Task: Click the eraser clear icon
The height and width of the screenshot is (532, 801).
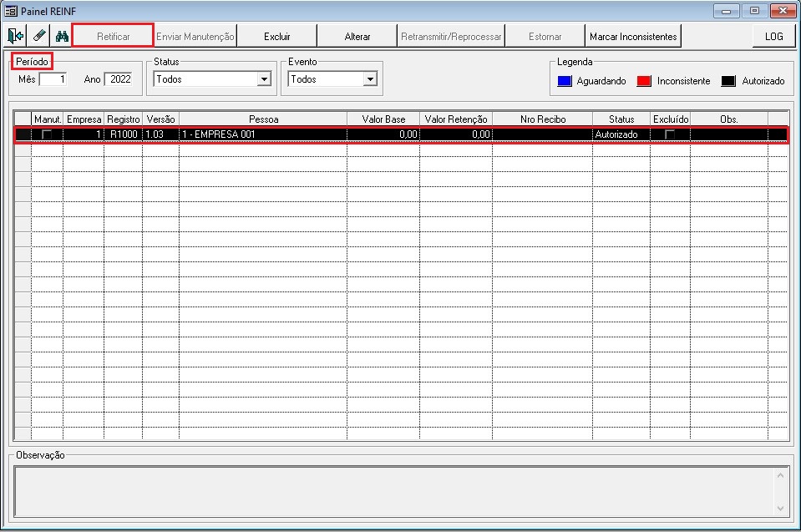Action: [38, 36]
